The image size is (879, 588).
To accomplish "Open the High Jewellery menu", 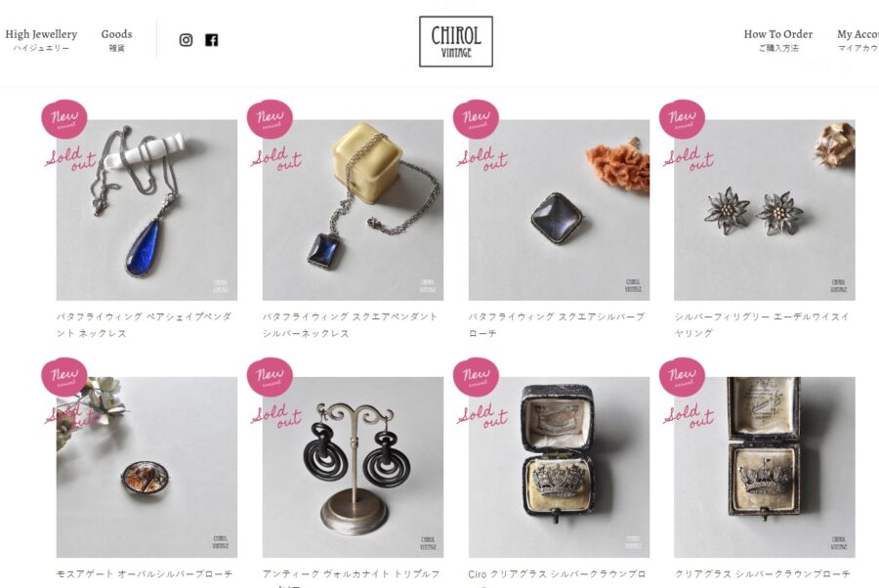I will coord(41,40).
